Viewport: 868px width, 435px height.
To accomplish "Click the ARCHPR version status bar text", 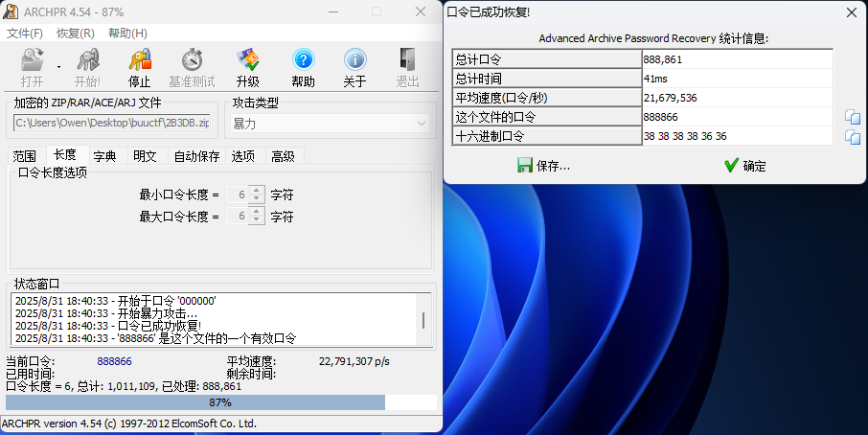I will (129, 424).
